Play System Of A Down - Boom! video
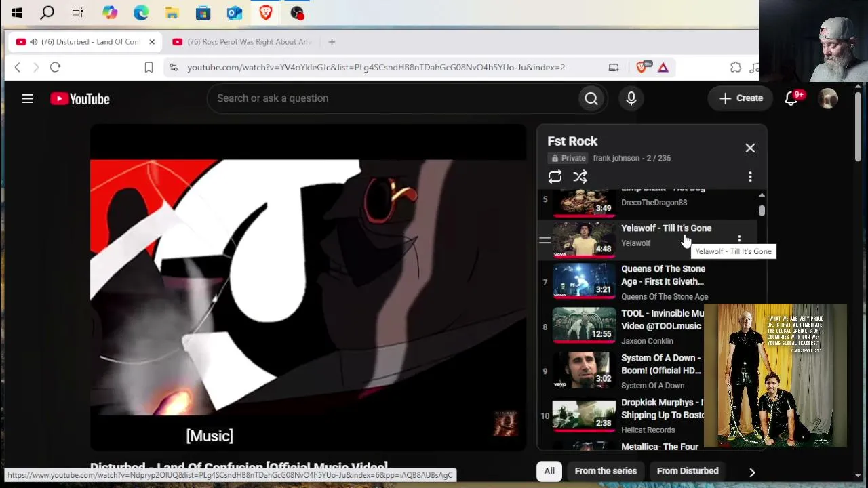The width and height of the screenshot is (868, 488). coord(661,364)
